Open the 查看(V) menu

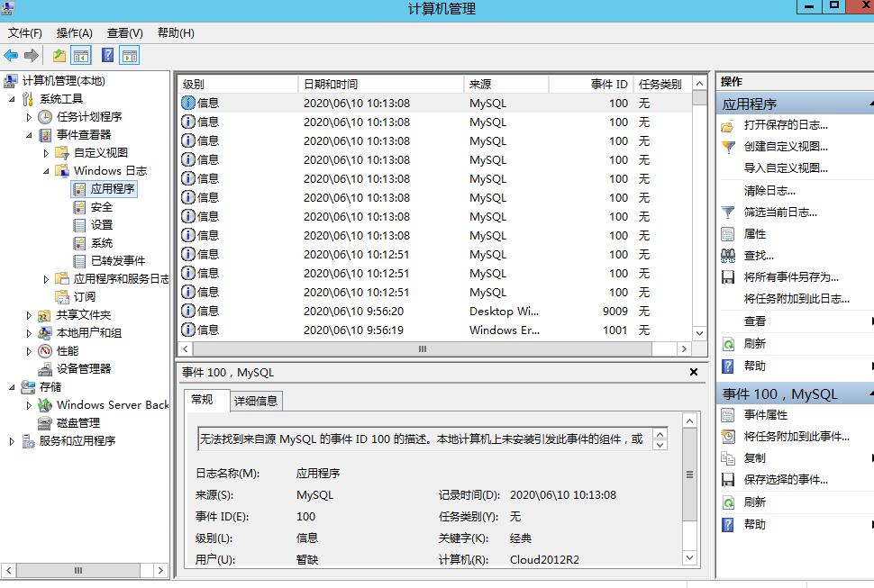tap(125, 32)
